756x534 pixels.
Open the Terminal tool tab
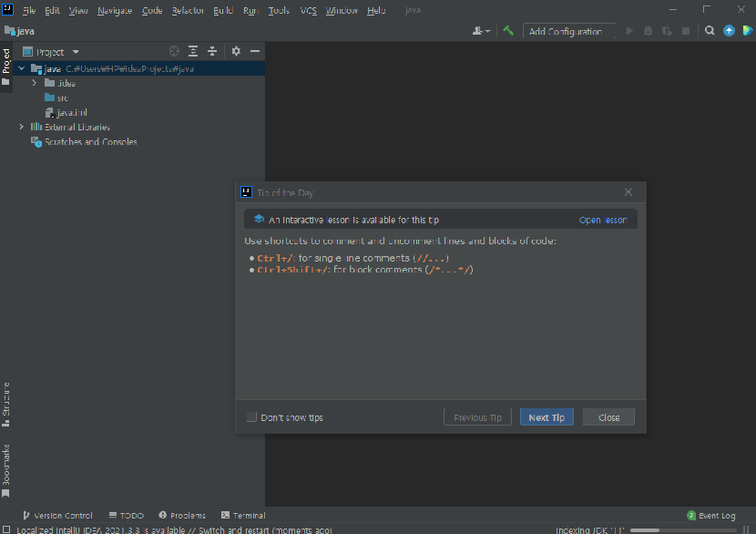243,515
